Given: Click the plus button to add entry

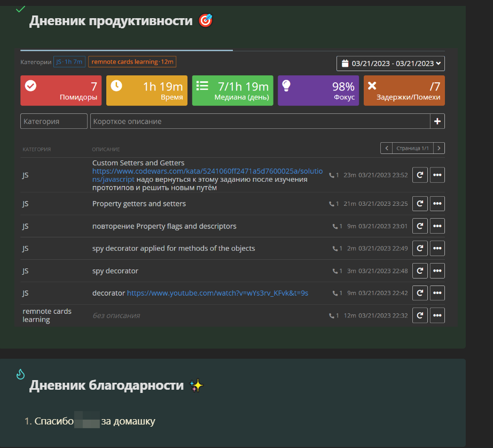Looking at the screenshot, I should pos(437,121).
